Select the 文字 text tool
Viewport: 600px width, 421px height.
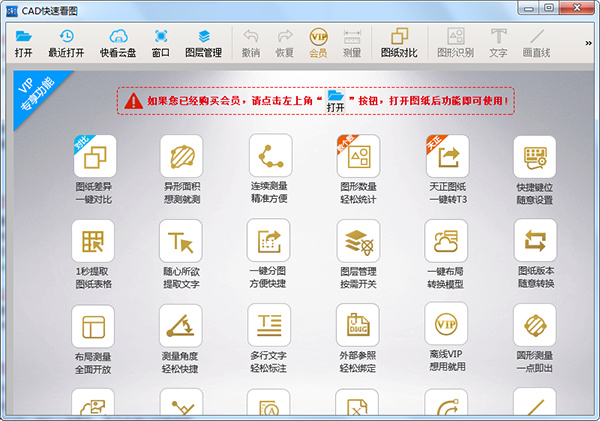pos(499,43)
